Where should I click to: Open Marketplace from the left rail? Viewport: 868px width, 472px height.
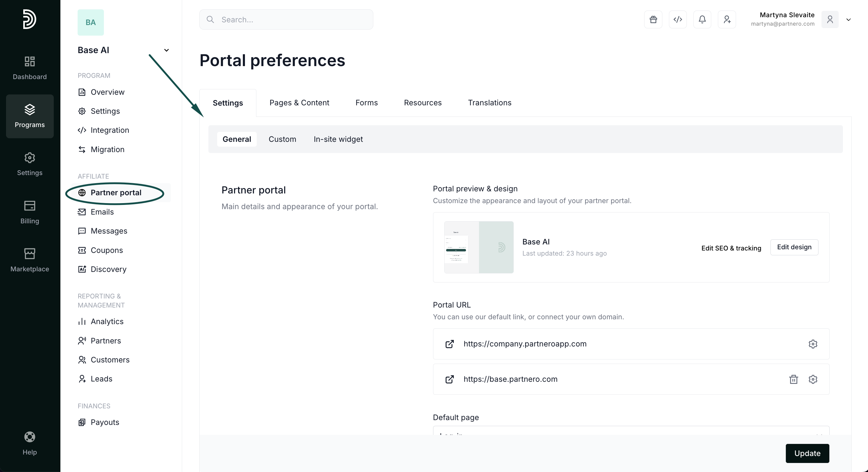click(30, 260)
